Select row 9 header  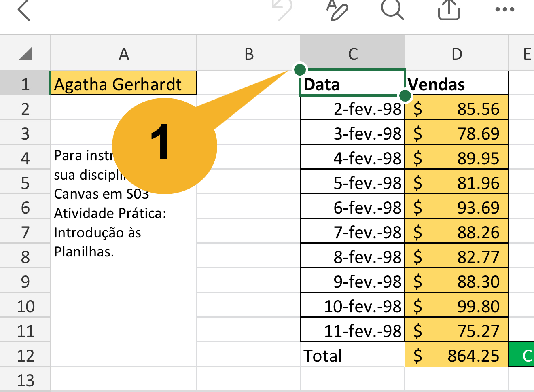25,281
